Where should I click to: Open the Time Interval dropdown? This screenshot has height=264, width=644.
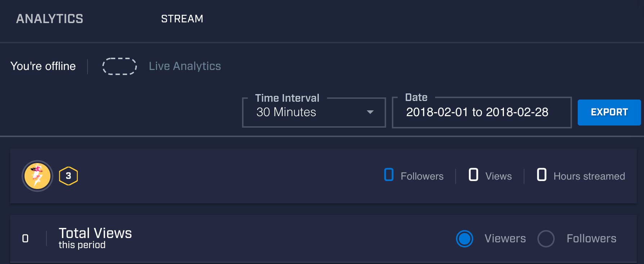tap(313, 112)
